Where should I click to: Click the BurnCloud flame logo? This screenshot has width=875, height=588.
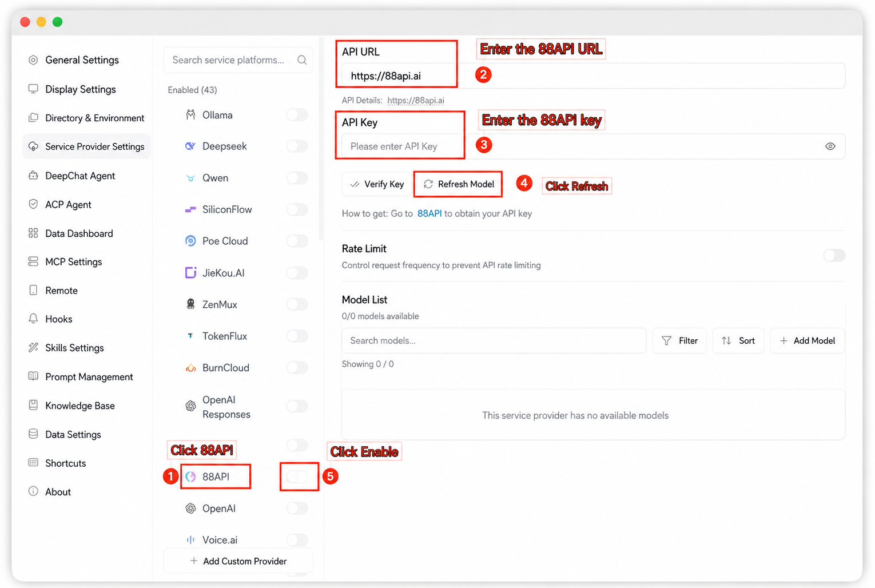click(x=190, y=368)
